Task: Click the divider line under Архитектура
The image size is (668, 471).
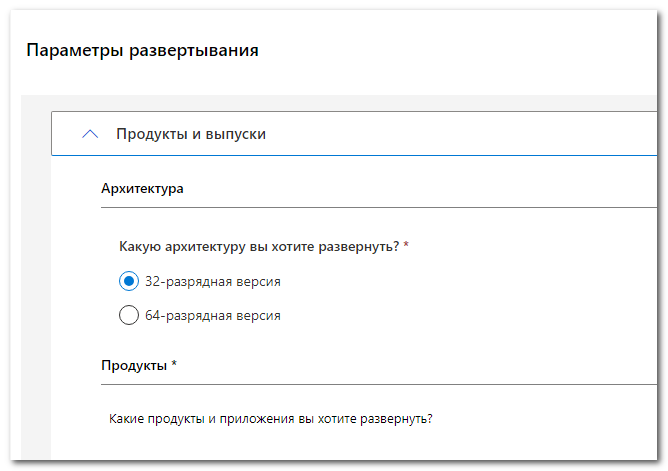Action: pyautogui.click(x=379, y=207)
